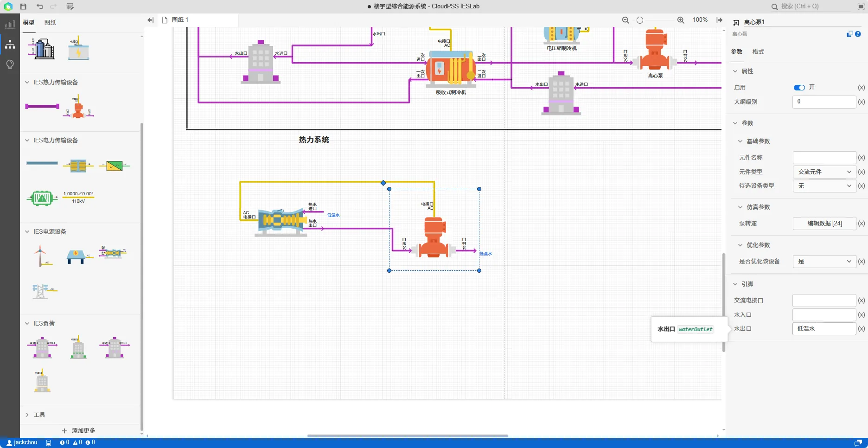Select the gas turbine palette component
Image resolution: width=868 pixels, height=448 pixels.
[x=113, y=252]
